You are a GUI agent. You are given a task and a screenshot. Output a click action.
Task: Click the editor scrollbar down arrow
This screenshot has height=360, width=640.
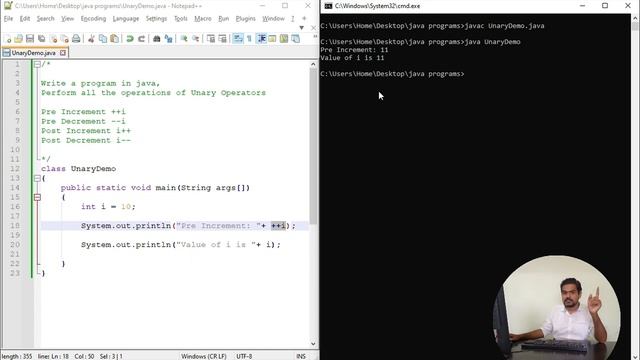pyautogui.click(x=313, y=344)
